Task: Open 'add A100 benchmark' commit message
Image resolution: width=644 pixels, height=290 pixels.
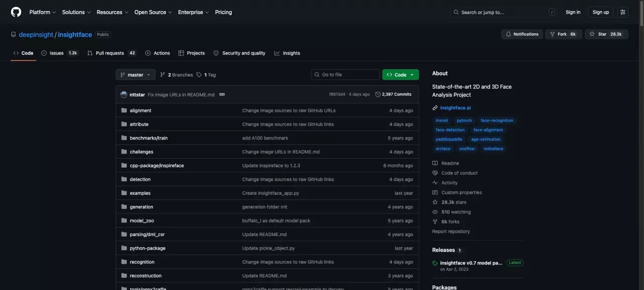Action: coord(265,138)
